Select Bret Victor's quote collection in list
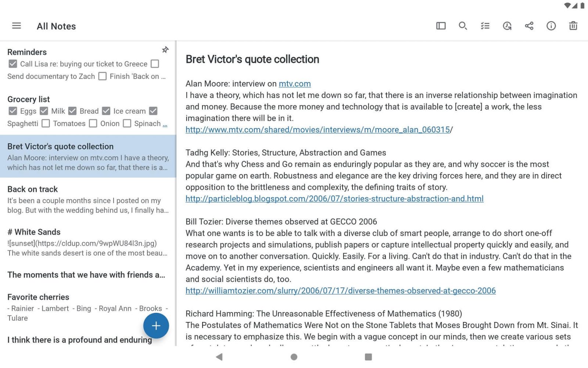Screen dimensions: 588x368 click(88, 156)
